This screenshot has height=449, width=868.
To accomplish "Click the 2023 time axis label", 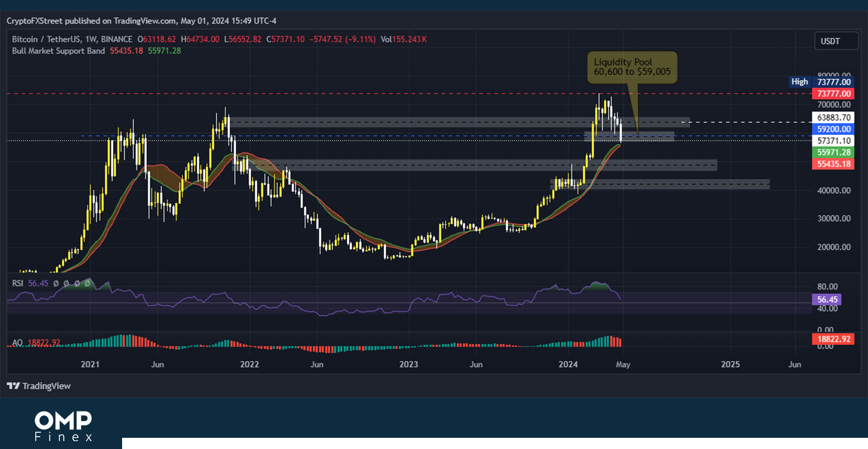I will pos(409,364).
